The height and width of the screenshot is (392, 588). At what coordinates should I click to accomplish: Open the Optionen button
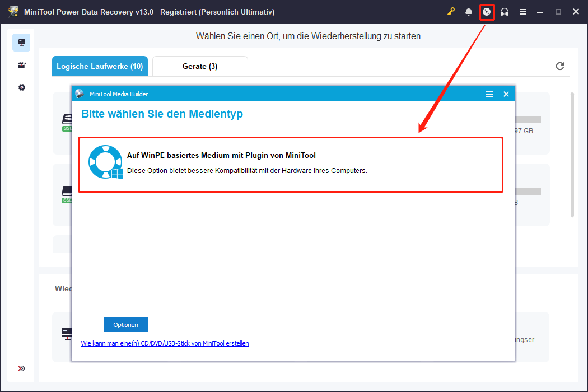click(x=126, y=324)
